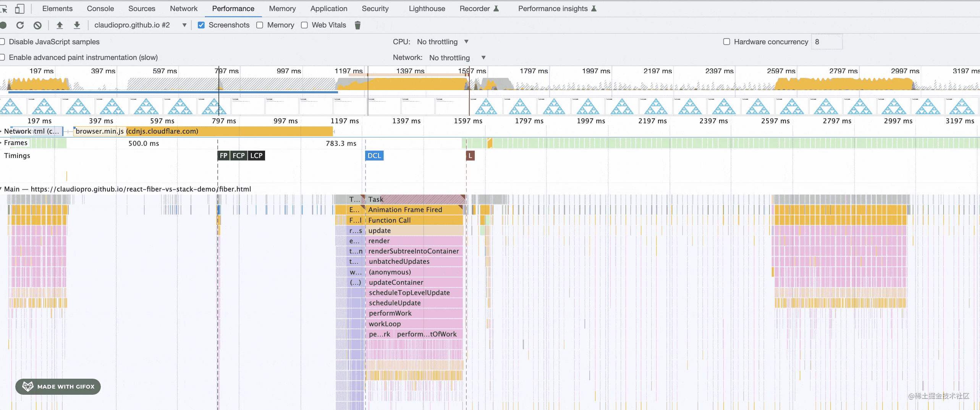The height and width of the screenshot is (410, 980).
Task: Uncheck the Screenshots checkbox
Action: [x=201, y=25]
